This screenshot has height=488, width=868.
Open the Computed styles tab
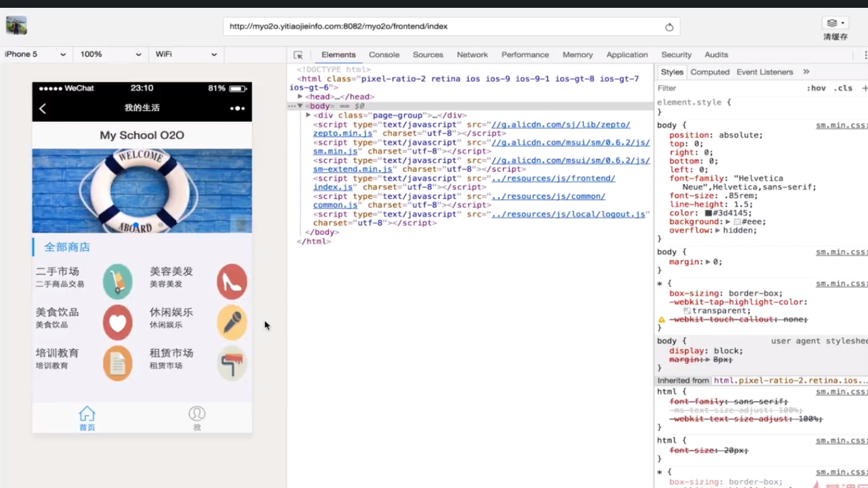click(710, 72)
